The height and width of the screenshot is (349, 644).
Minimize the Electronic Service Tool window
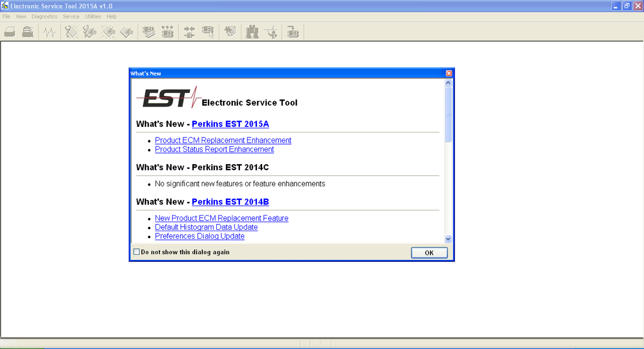click(616, 6)
